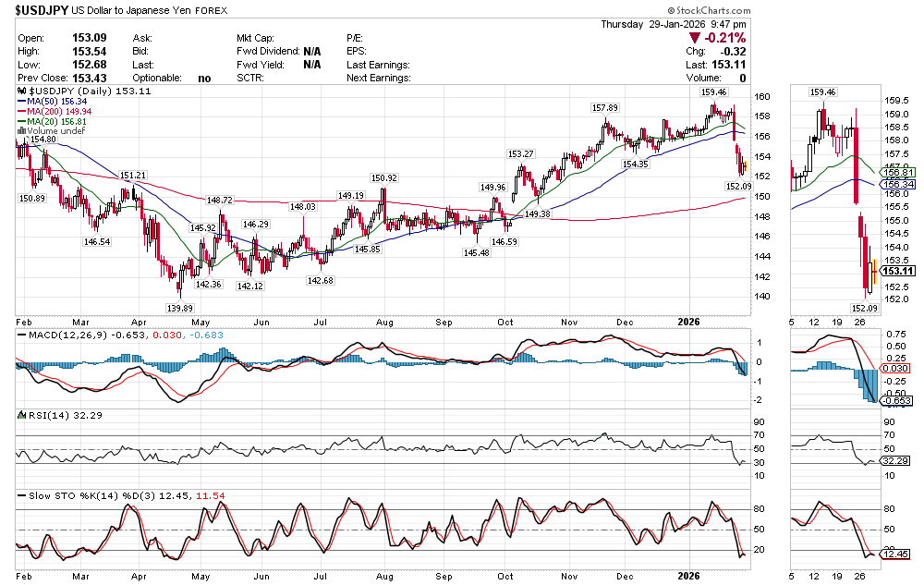
Task: Click the 152.09 low label in zoom panel
Action: coord(864,307)
